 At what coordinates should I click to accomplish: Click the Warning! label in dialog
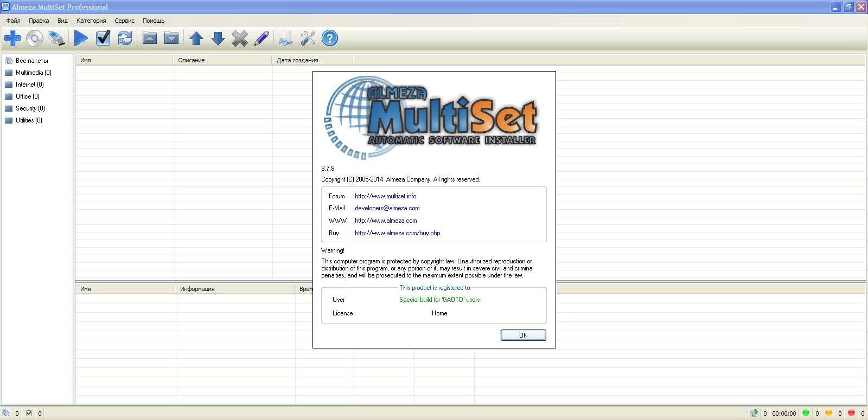(333, 250)
